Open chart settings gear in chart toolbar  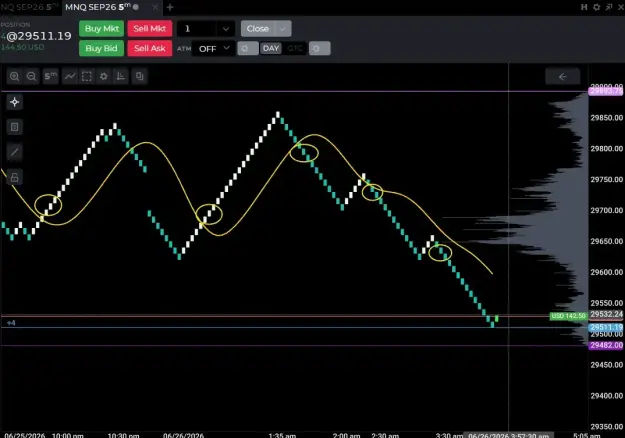point(103,76)
